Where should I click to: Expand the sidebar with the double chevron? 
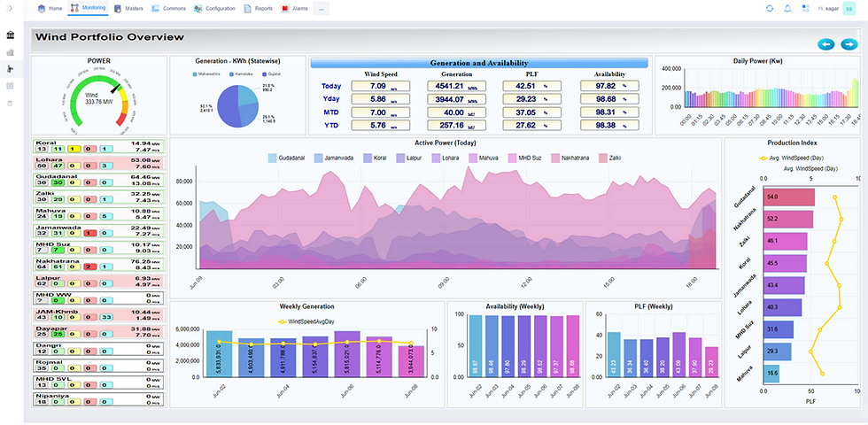point(9,8)
